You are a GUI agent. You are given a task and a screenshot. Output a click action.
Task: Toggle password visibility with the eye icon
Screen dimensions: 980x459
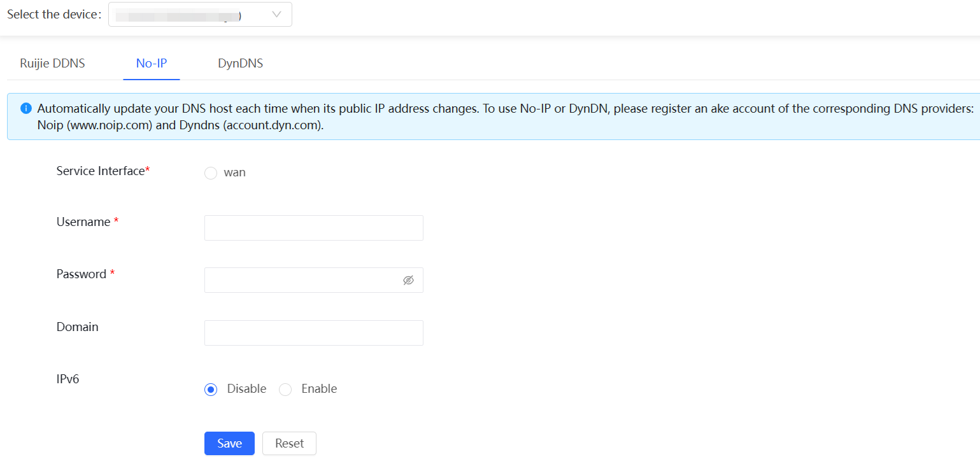408,280
